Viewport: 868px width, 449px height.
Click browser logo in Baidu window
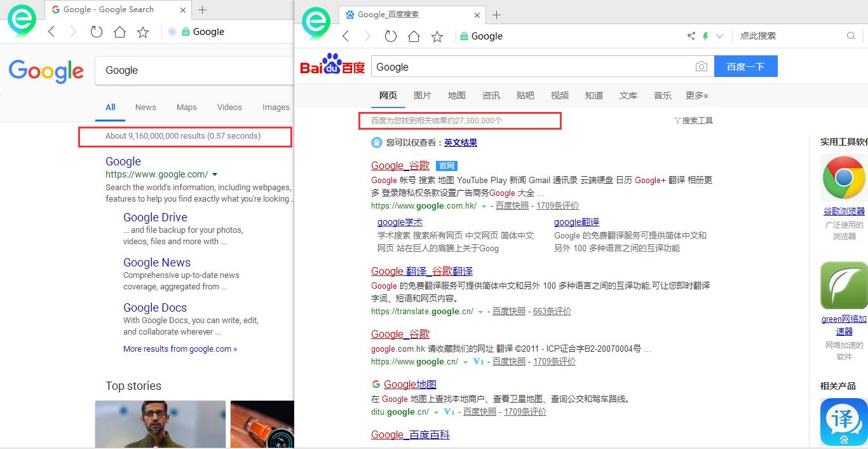point(316,24)
